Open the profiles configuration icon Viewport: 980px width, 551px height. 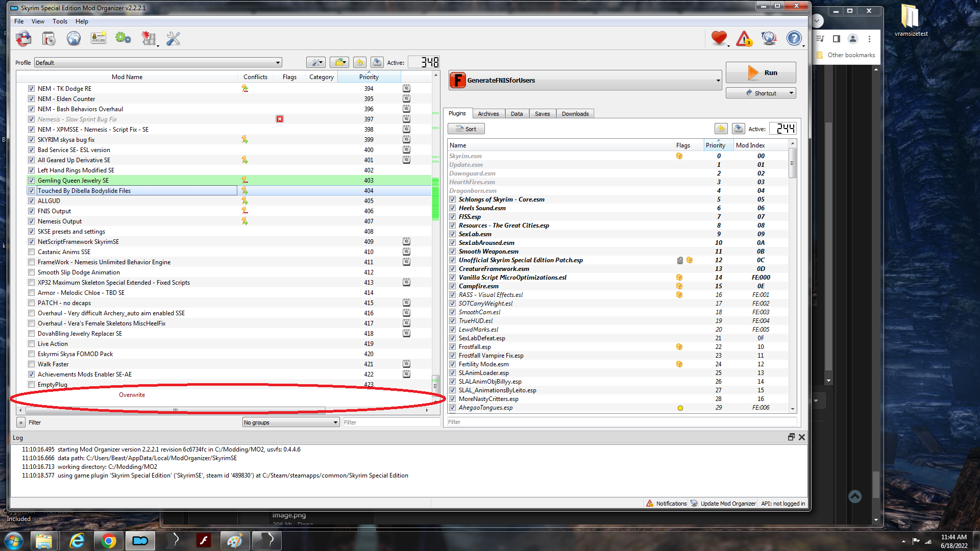[x=99, y=39]
